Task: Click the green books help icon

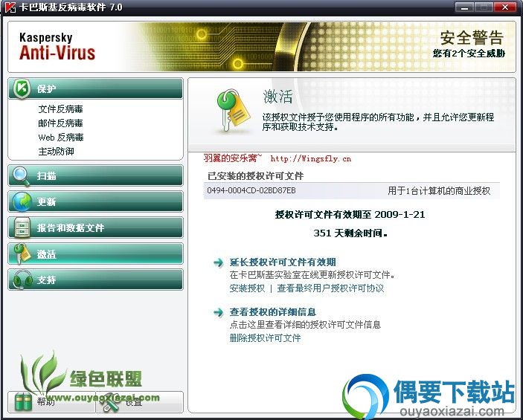Action: coord(23,402)
